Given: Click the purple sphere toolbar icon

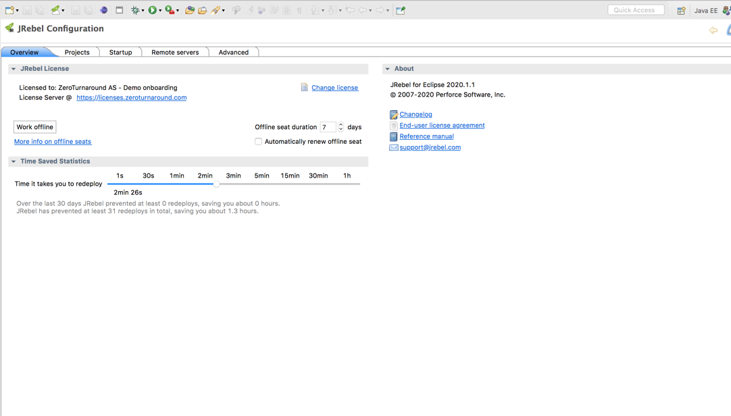Looking at the screenshot, I should [103, 10].
